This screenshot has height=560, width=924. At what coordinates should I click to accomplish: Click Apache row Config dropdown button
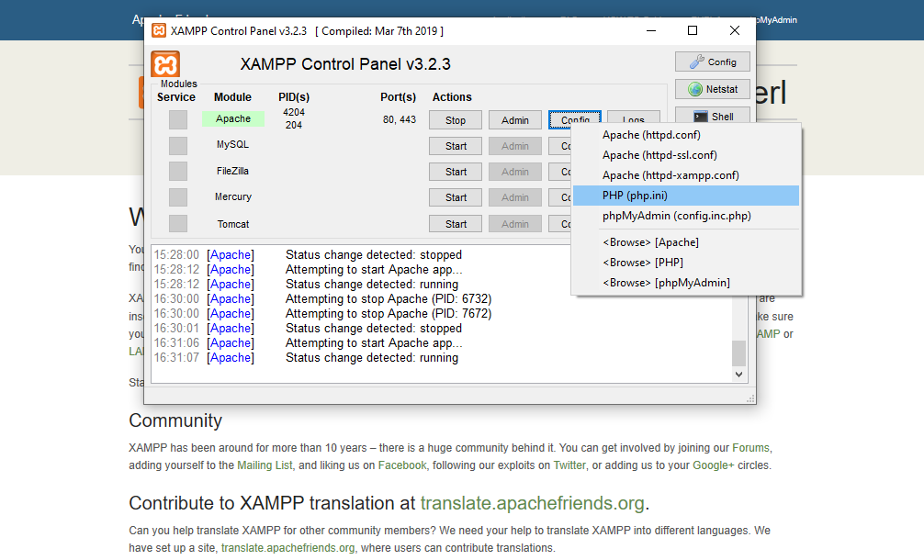coord(575,120)
